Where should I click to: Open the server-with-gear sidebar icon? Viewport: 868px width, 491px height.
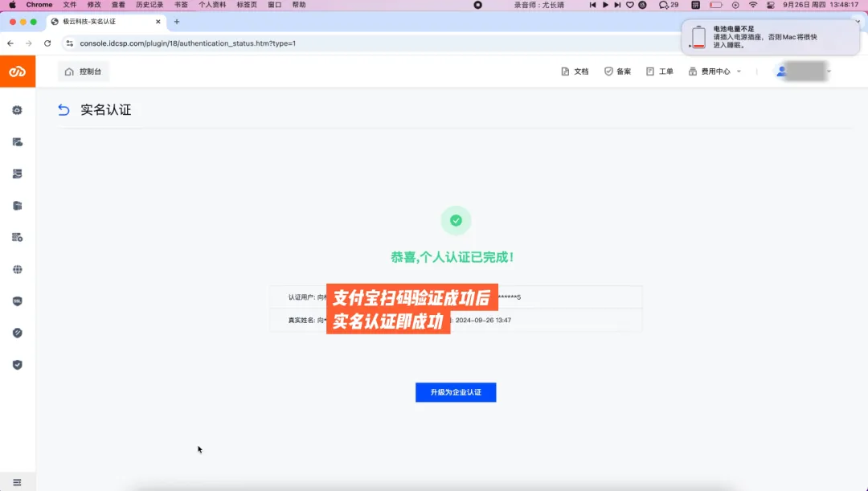[17, 238]
